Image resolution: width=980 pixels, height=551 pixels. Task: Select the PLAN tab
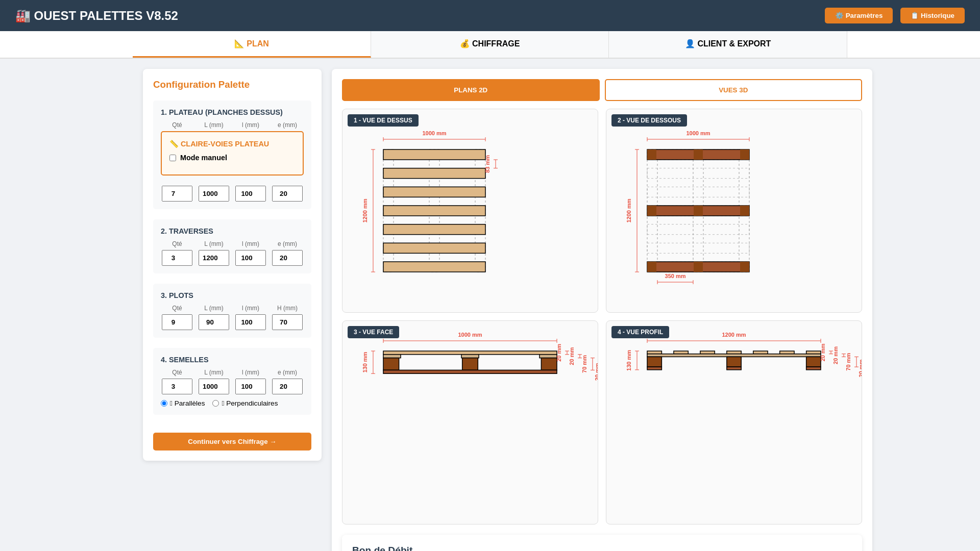click(252, 44)
